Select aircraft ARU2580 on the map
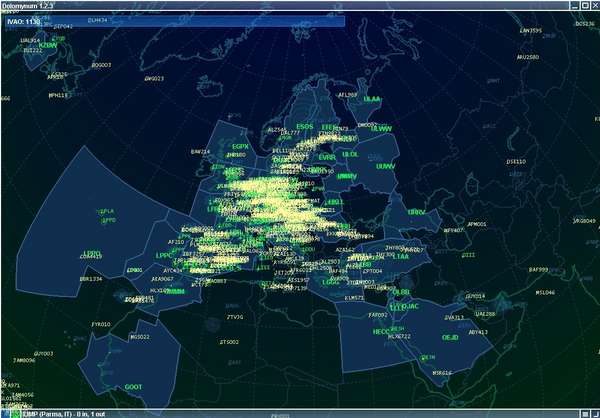 (x=528, y=57)
